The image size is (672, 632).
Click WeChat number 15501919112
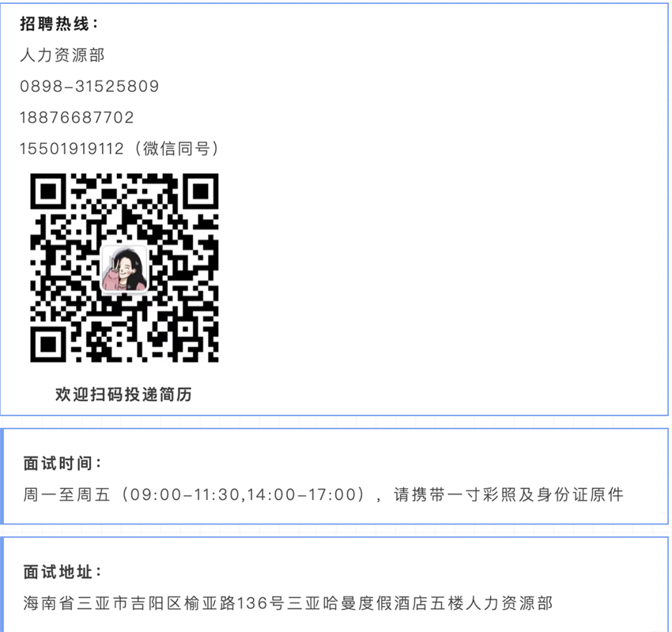click(x=72, y=149)
